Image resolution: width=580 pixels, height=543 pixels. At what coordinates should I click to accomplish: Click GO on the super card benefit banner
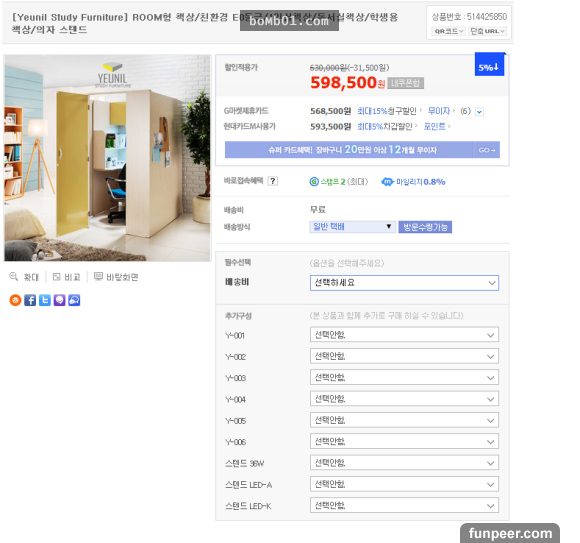[x=486, y=150]
